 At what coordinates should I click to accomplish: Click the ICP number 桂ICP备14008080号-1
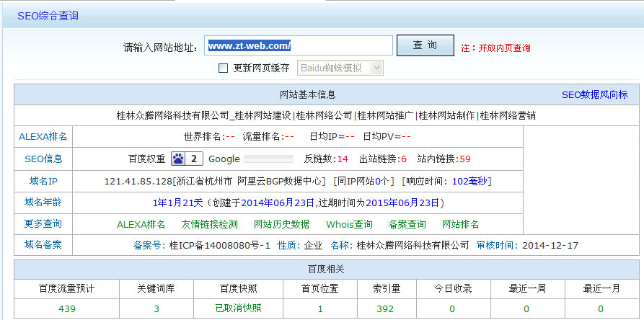[220, 246]
